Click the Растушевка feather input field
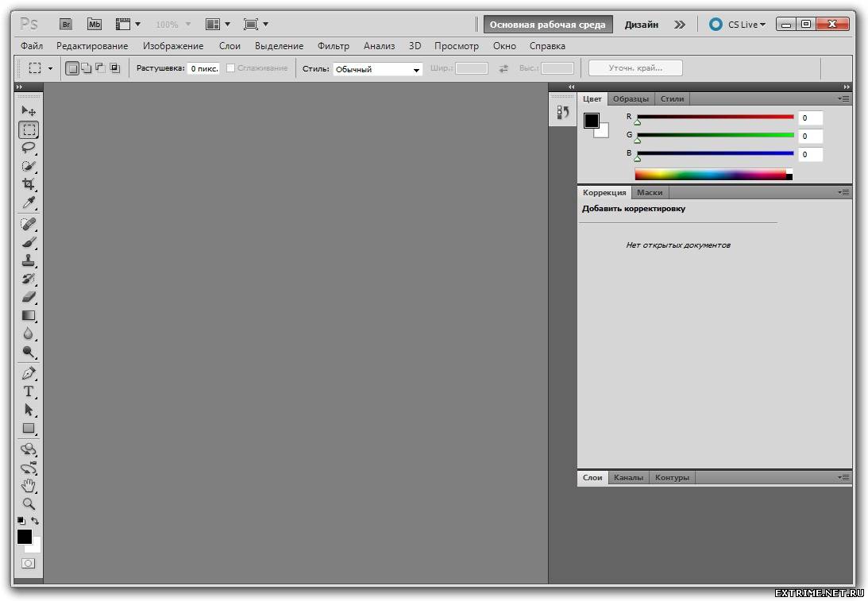 click(203, 69)
